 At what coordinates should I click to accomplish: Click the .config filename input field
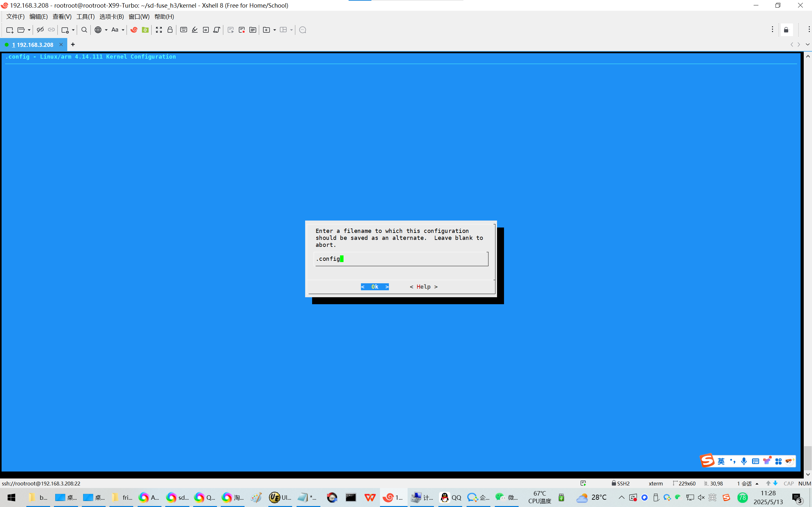tap(401, 259)
